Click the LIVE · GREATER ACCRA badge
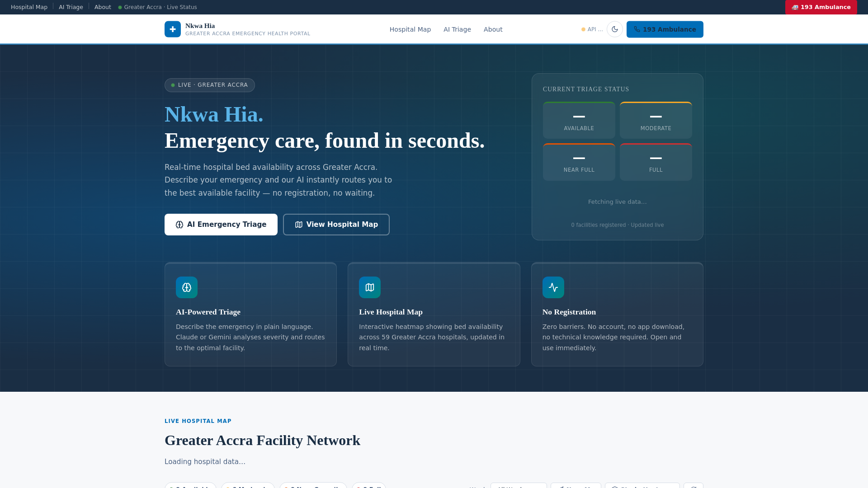868x488 pixels. (x=210, y=85)
